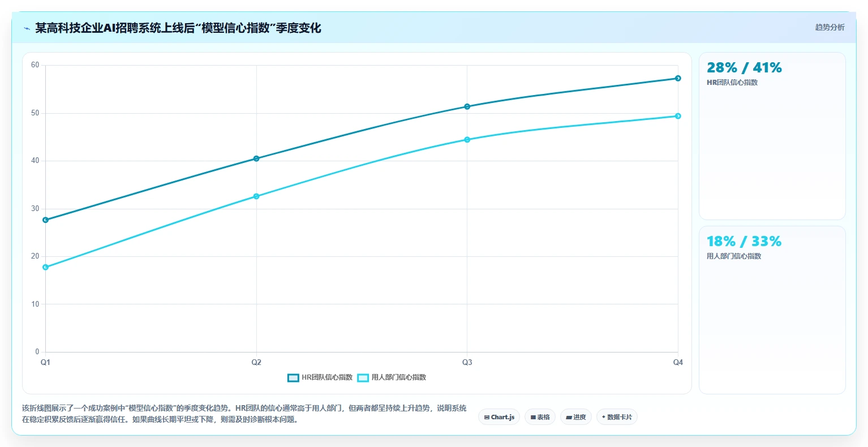The height and width of the screenshot is (447, 868).
Task: Click the Q2 x-axis label
Action: click(x=256, y=362)
